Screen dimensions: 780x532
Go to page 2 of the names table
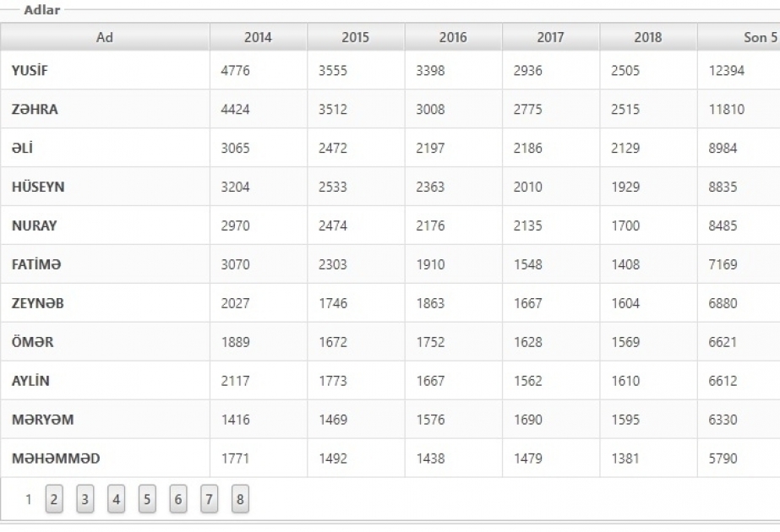54,499
